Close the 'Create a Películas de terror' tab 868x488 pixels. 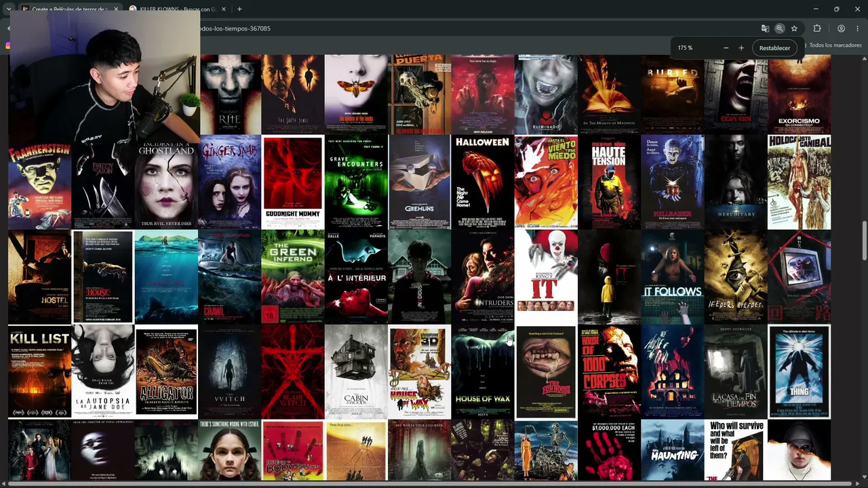(116, 9)
